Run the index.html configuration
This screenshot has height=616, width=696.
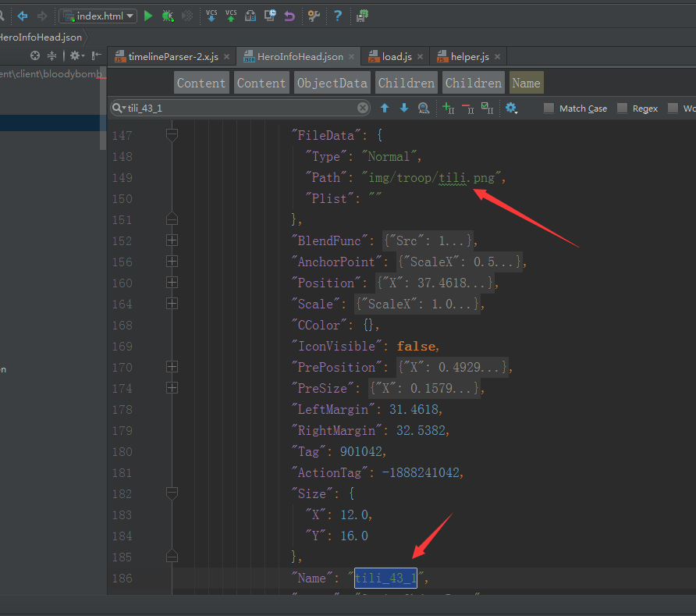click(148, 16)
